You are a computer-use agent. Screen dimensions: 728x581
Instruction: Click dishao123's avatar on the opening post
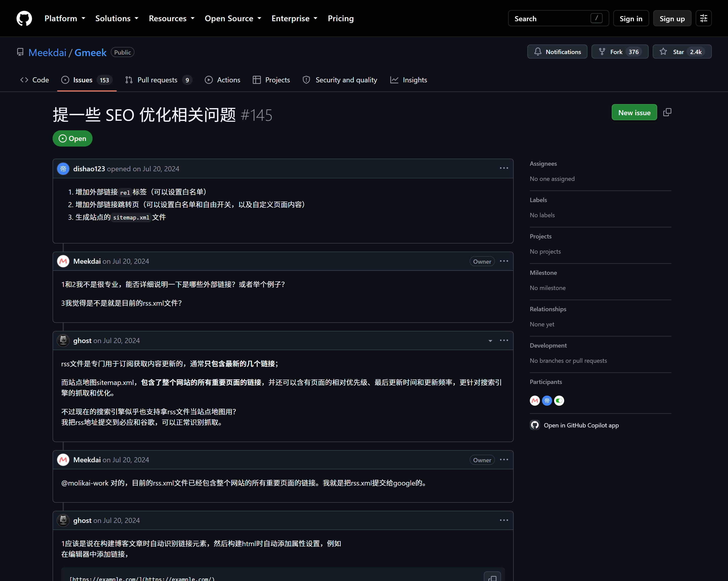click(x=63, y=169)
